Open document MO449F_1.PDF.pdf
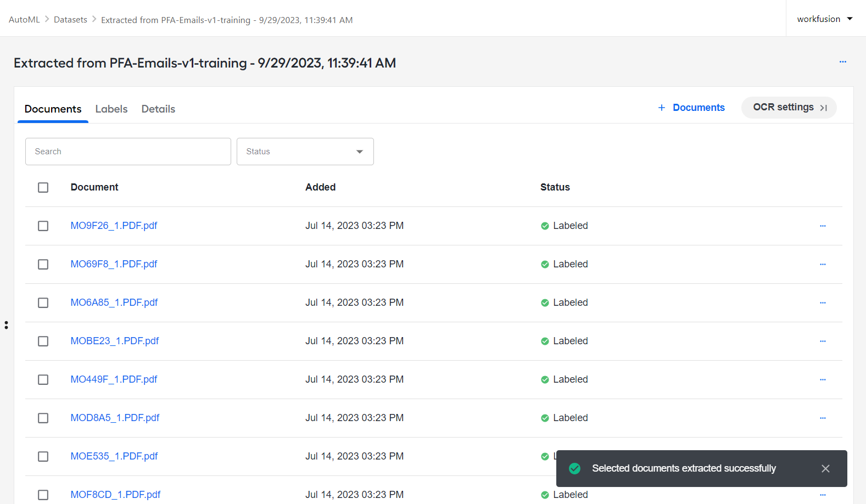 (114, 379)
